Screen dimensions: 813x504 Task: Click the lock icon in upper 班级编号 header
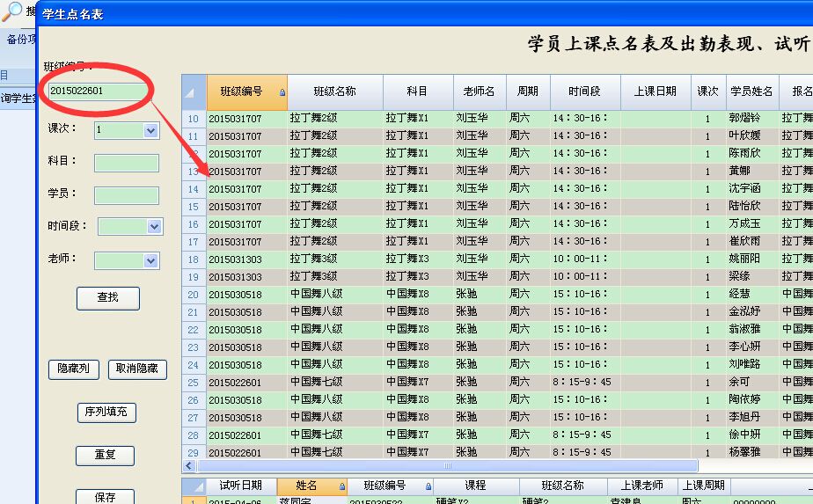[282, 92]
